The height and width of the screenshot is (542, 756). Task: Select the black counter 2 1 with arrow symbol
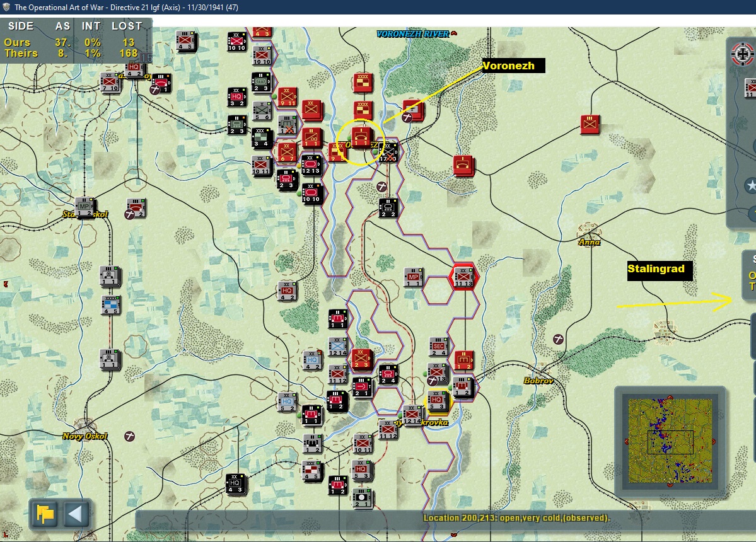[362, 387]
